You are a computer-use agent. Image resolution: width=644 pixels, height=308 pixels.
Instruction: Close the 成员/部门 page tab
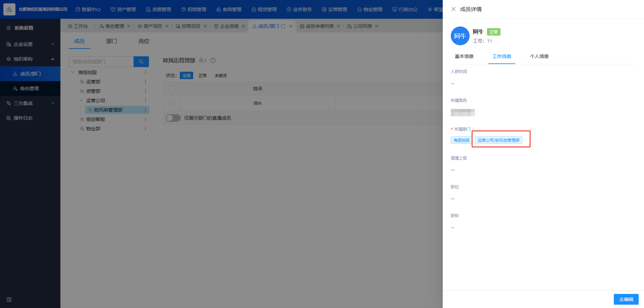click(291, 26)
